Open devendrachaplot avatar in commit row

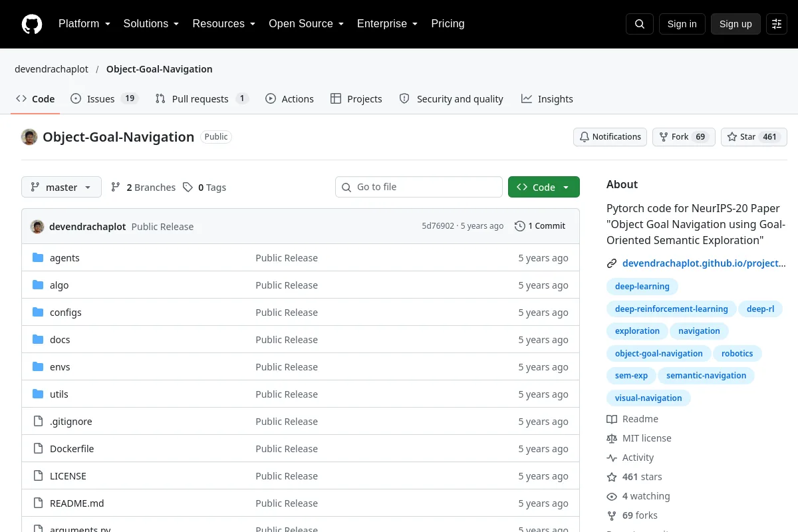(37, 227)
